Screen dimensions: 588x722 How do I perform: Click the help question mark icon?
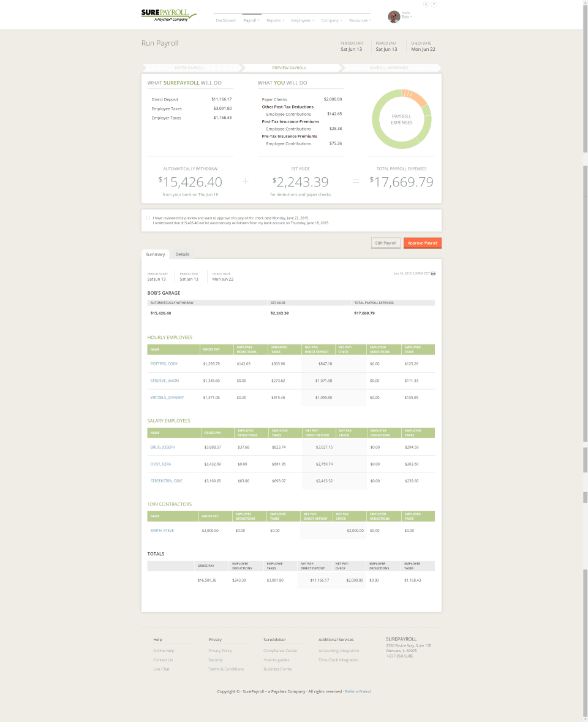[434, 4]
